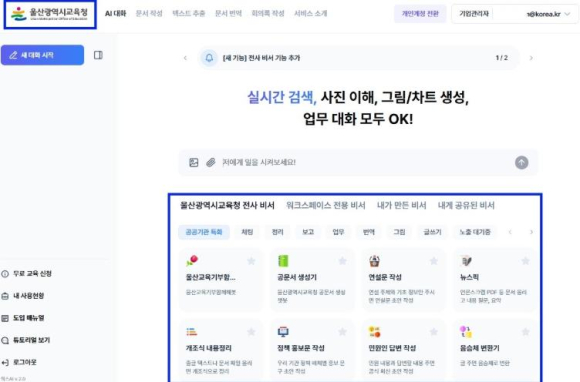Click the image upload icon in chat box
This screenshot has height=382, width=580.
pyautogui.click(x=193, y=162)
